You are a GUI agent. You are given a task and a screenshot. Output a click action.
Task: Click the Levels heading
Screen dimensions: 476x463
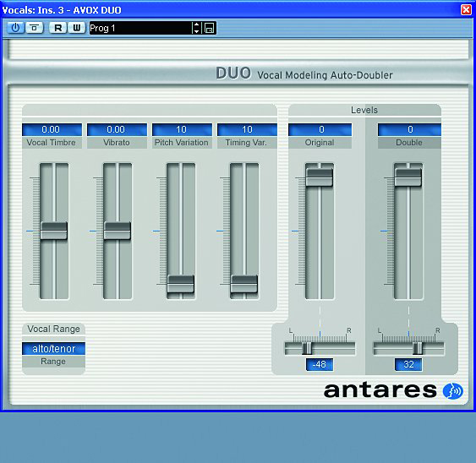tap(364, 110)
